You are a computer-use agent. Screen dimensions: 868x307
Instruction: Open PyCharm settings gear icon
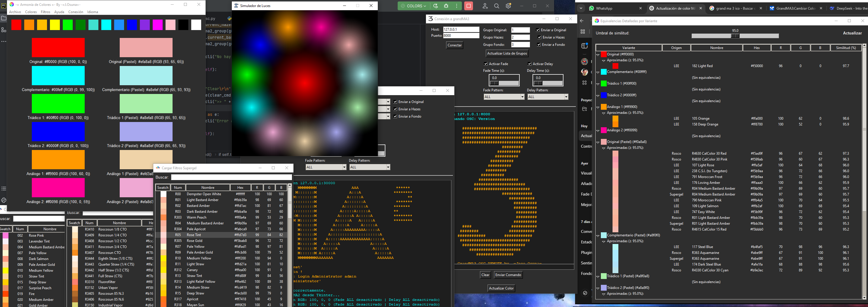click(509, 6)
